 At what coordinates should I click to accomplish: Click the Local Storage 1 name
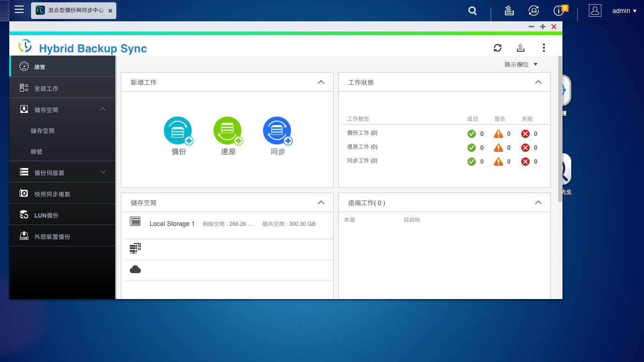[172, 224]
